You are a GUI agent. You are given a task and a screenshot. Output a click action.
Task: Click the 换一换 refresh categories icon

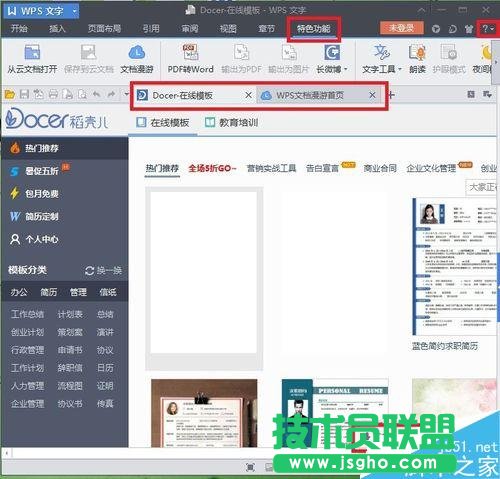coord(89,271)
